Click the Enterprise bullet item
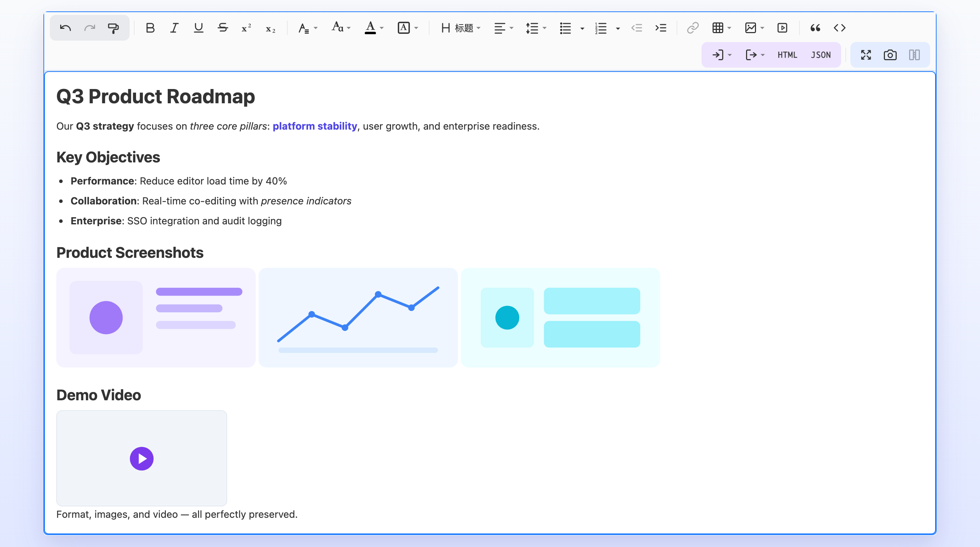 pos(176,221)
